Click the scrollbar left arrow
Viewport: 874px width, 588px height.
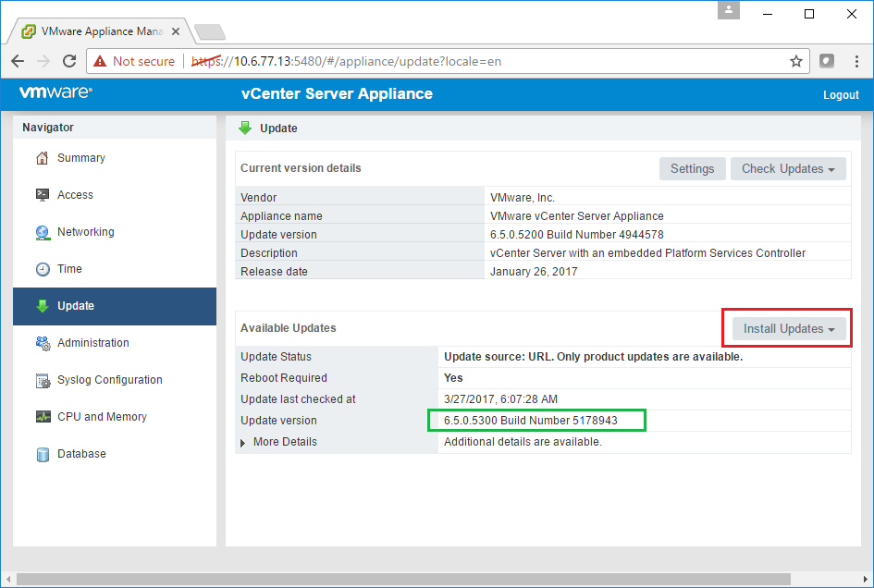7,579
